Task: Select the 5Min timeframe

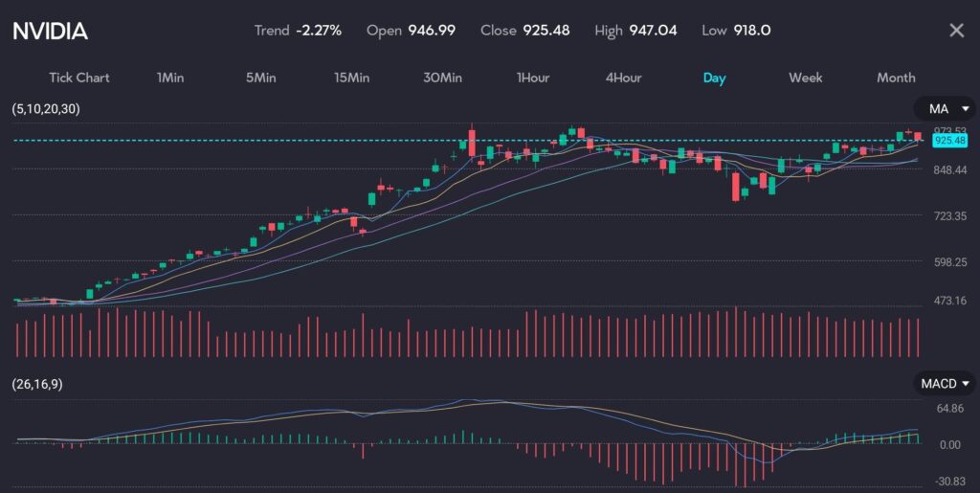Action: [260, 78]
